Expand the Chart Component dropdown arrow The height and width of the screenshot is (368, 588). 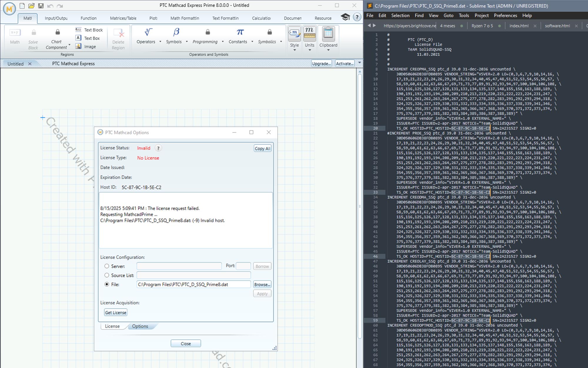[x=69, y=45]
